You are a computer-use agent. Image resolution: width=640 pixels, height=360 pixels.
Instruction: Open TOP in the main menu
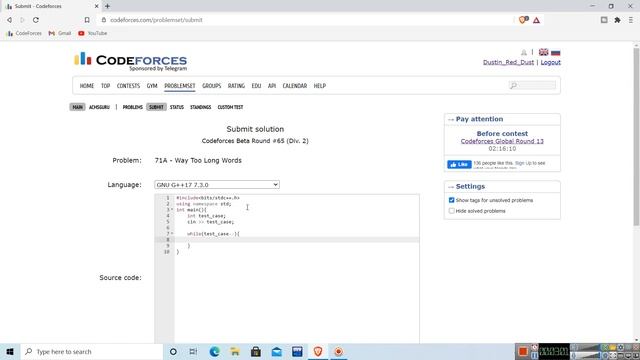105,86
